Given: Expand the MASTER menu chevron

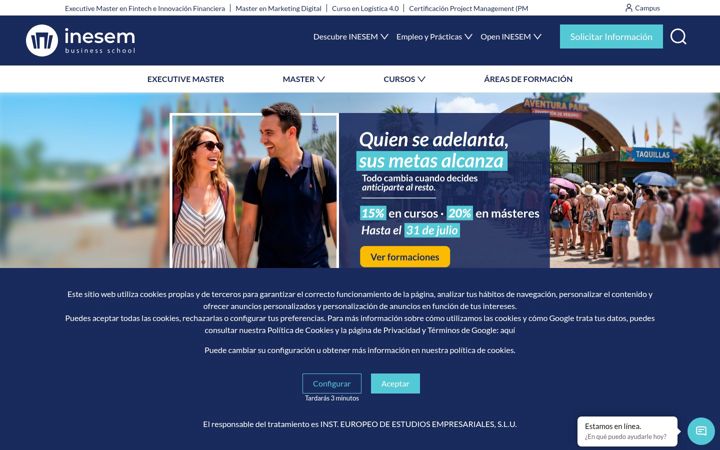Looking at the screenshot, I should pyautogui.click(x=321, y=79).
